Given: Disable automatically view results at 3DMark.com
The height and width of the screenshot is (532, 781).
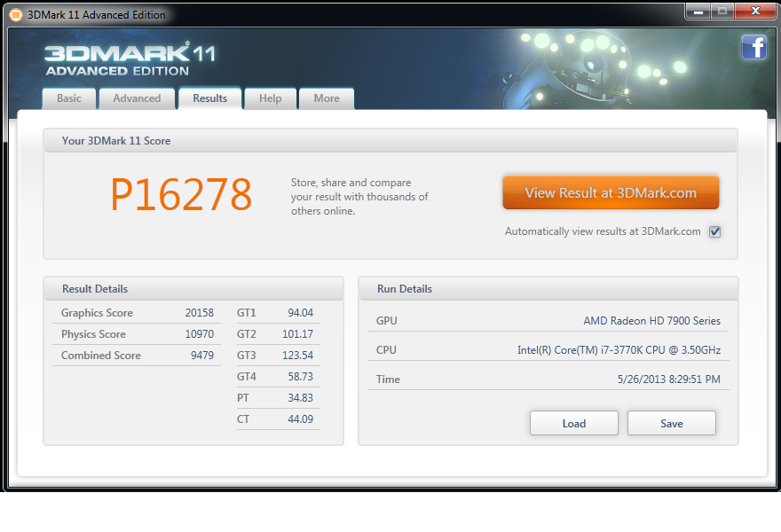Looking at the screenshot, I should pyautogui.click(x=714, y=231).
